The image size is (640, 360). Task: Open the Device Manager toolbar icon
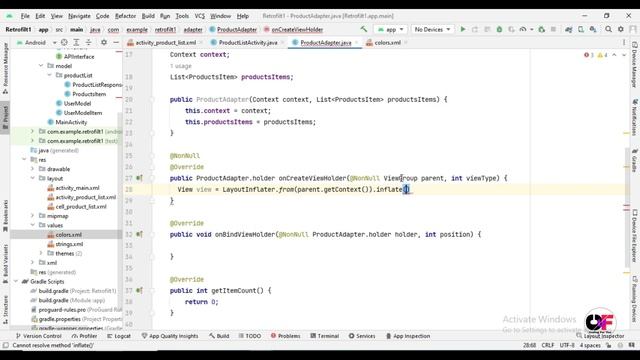[x=581, y=29]
